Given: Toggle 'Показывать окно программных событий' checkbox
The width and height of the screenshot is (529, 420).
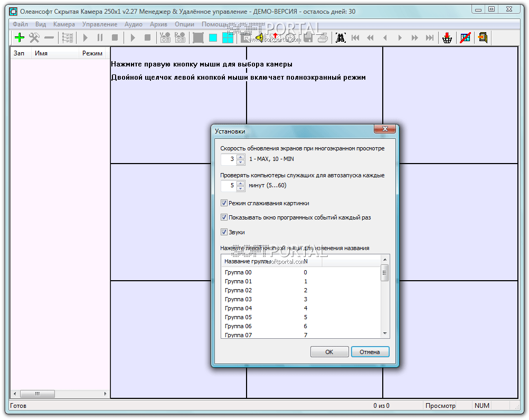Looking at the screenshot, I should point(224,217).
